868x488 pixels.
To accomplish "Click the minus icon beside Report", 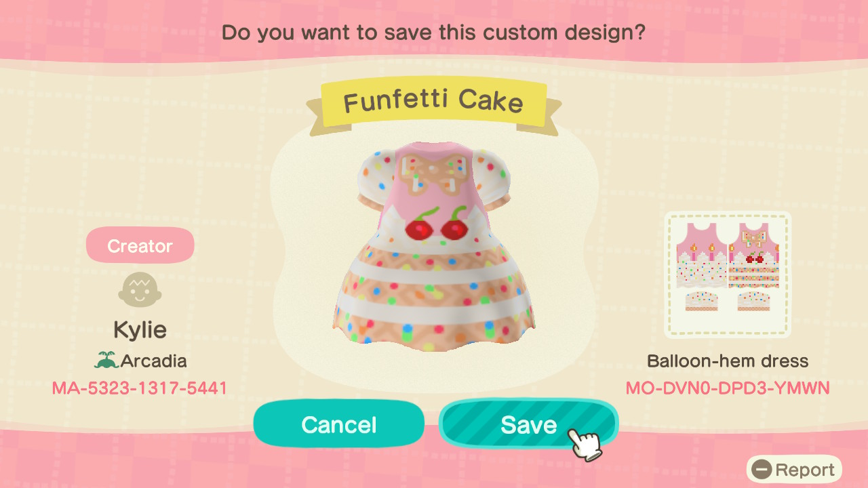I will [762, 470].
